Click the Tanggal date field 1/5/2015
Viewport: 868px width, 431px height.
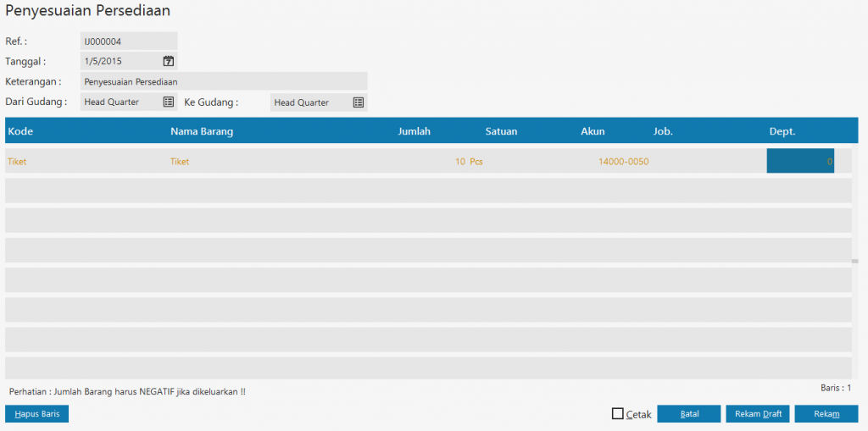pyautogui.click(x=120, y=61)
